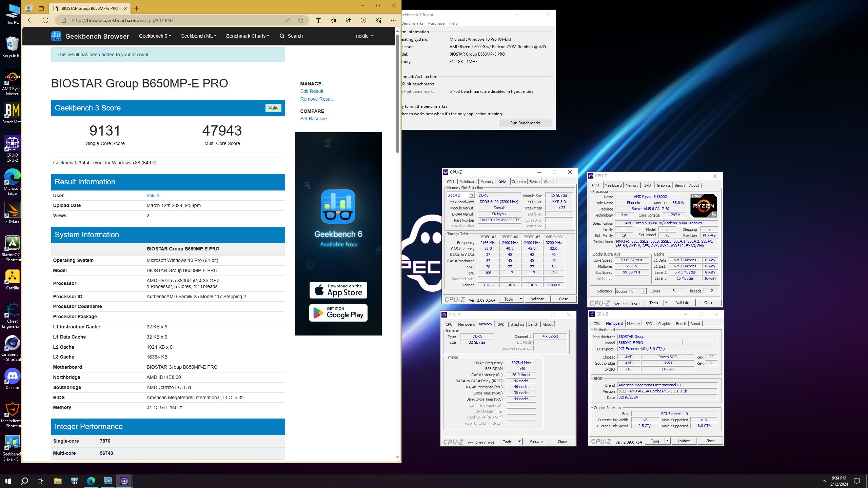Open File Explorer from taskbar
The height and width of the screenshot is (488, 868).
click(x=58, y=481)
